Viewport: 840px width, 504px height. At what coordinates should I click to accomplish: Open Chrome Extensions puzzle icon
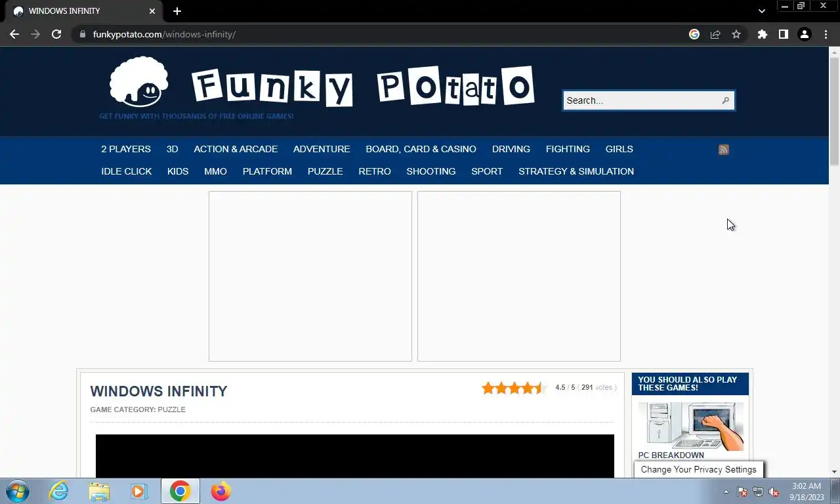tap(762, 34)
